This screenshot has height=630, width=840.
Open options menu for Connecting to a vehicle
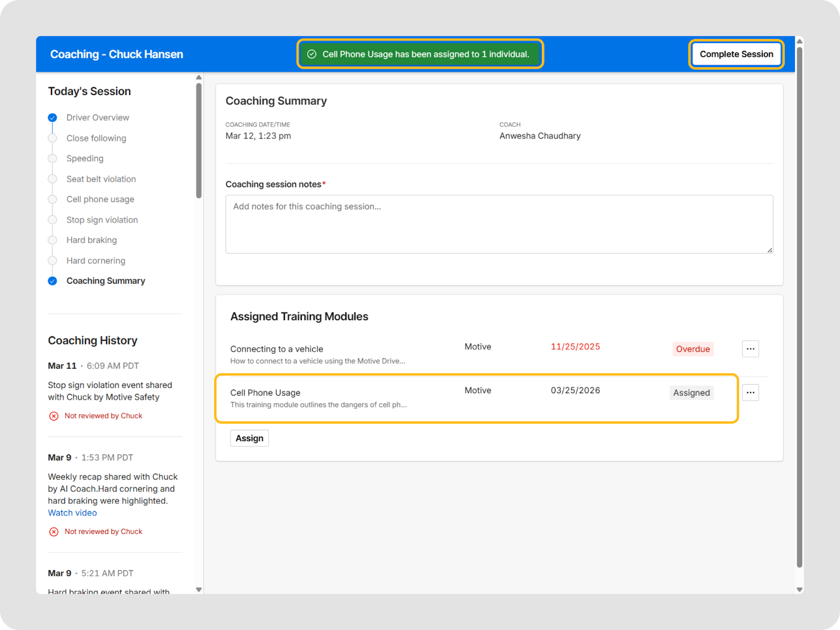750,349
